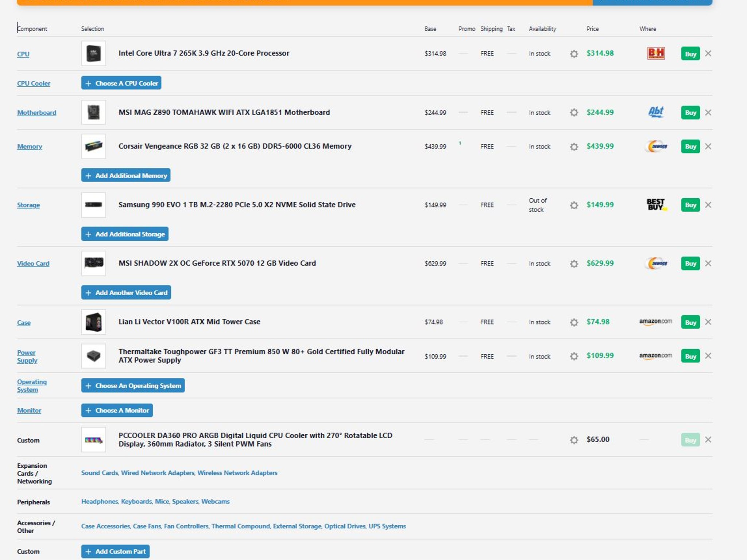
Task: Click Add Additional Memory button
Action: point(126,175)
